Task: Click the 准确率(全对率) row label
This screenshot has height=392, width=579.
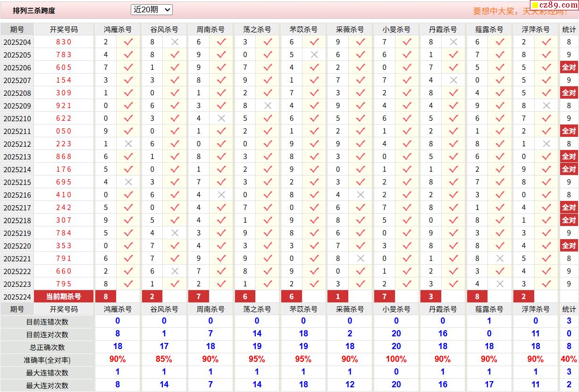Action: click(x=47, y=360)
